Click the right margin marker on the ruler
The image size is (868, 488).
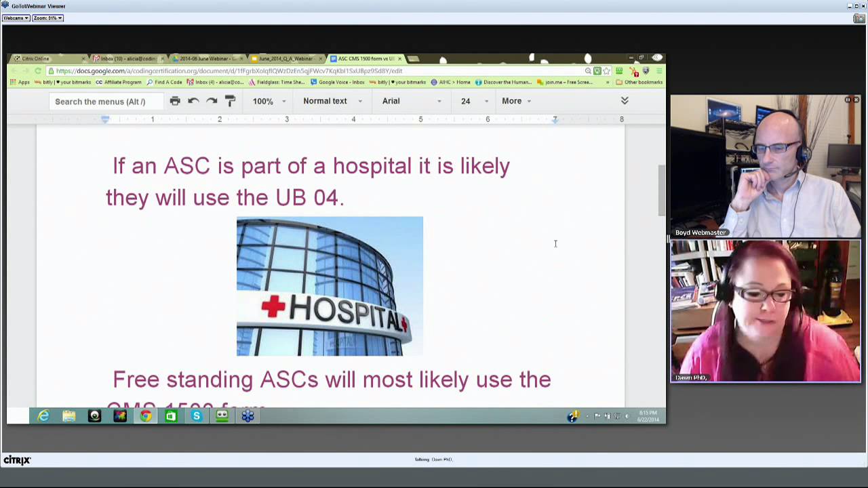point(555,120)
